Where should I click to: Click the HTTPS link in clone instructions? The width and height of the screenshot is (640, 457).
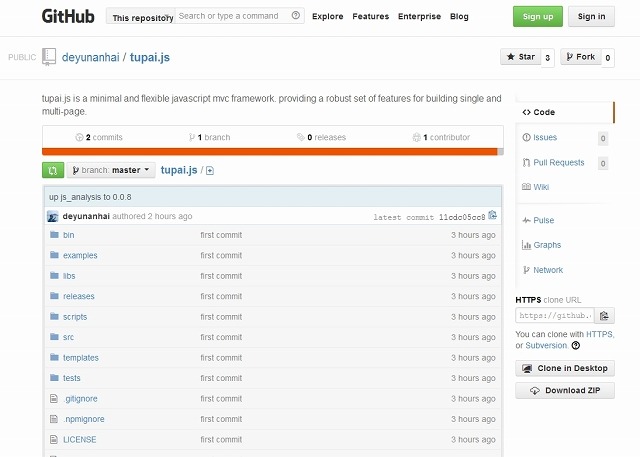point(599,334)
